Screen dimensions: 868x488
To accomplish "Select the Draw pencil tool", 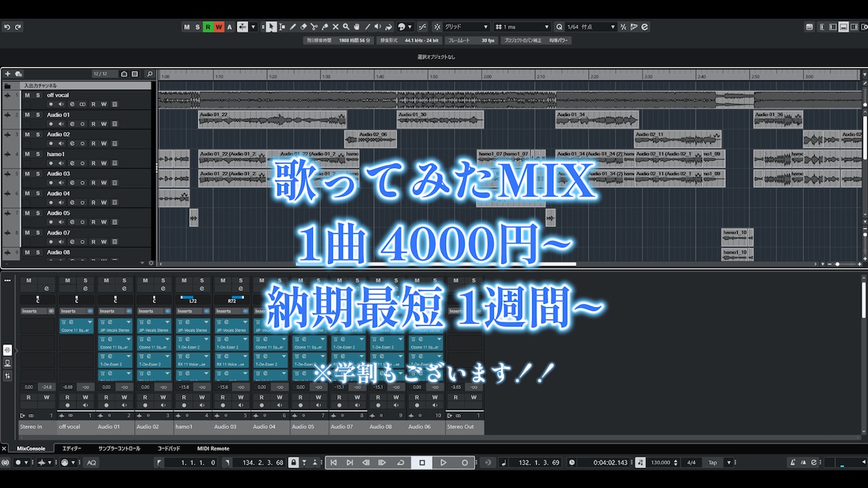I will pyautogui.click(x=292, y=27).
